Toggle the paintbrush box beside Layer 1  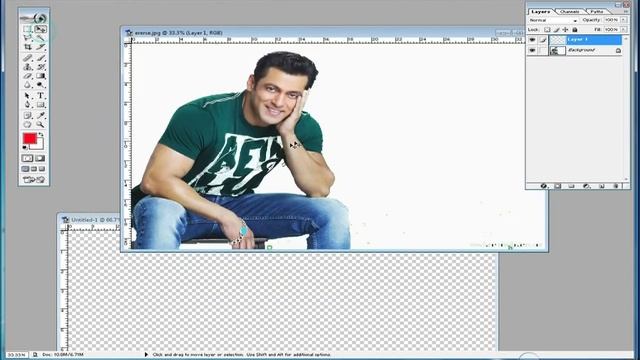(x=542, y=40)
